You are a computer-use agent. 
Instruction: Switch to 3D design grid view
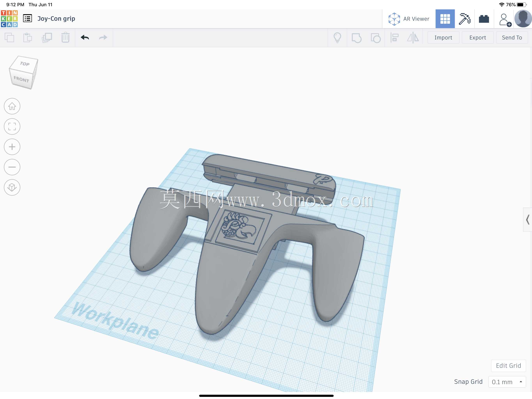[x=445, y=19]
